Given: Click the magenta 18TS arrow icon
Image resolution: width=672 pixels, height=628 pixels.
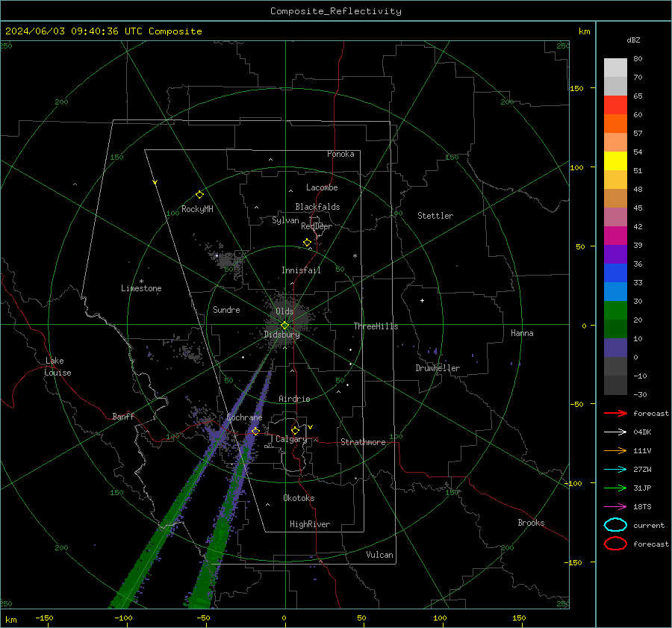Looking at the screenshot, I should [x=615, y=507].
